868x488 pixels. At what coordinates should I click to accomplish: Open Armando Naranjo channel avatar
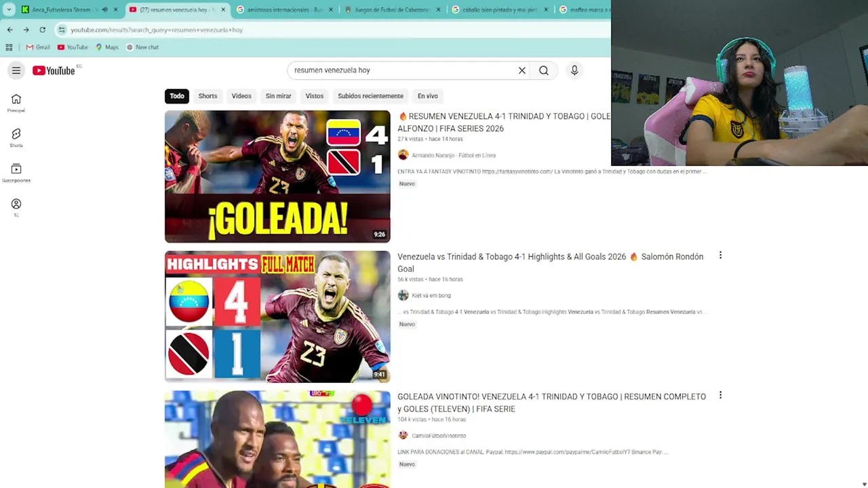point(403,155)
